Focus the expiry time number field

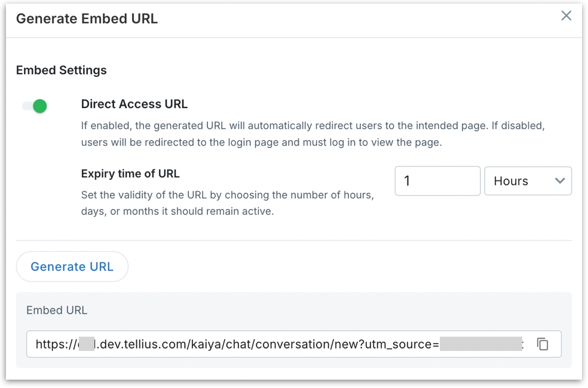tap(437, 181)
